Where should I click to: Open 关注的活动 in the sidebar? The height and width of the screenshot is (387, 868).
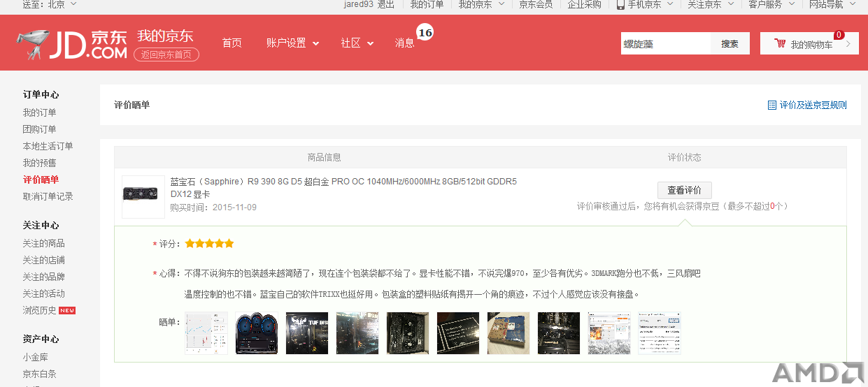[44, 293]
